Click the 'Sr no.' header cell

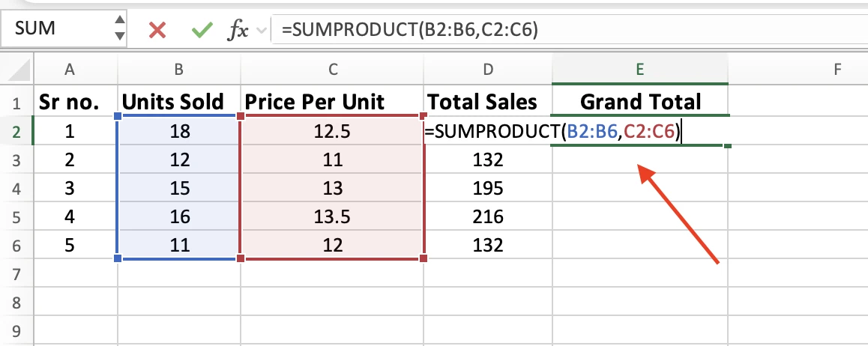(x=76, y=103)
